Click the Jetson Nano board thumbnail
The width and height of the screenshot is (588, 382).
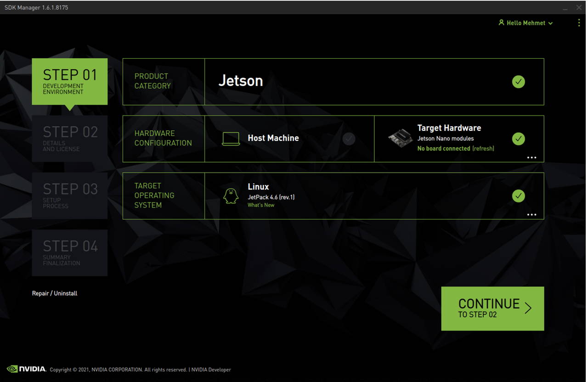(x=400, y=138)
